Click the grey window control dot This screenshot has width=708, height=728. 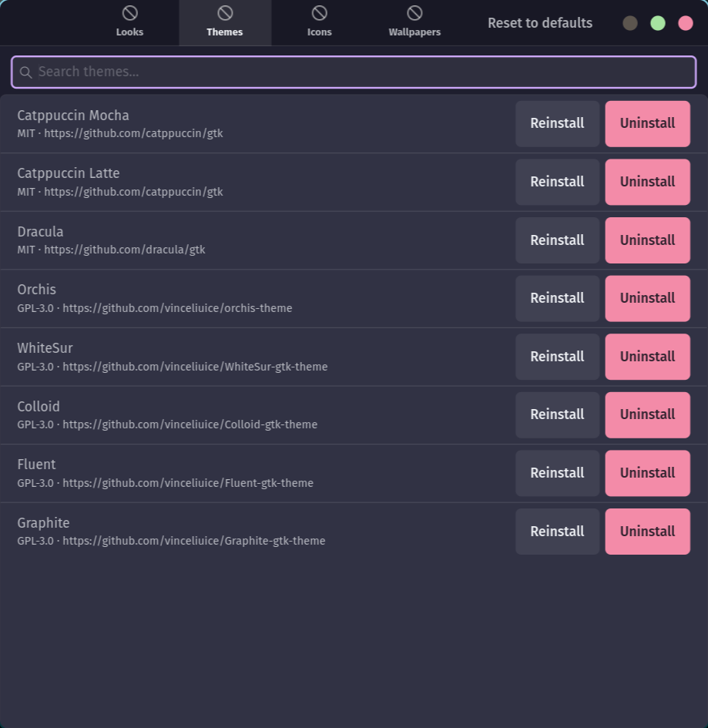coord(629,23)
